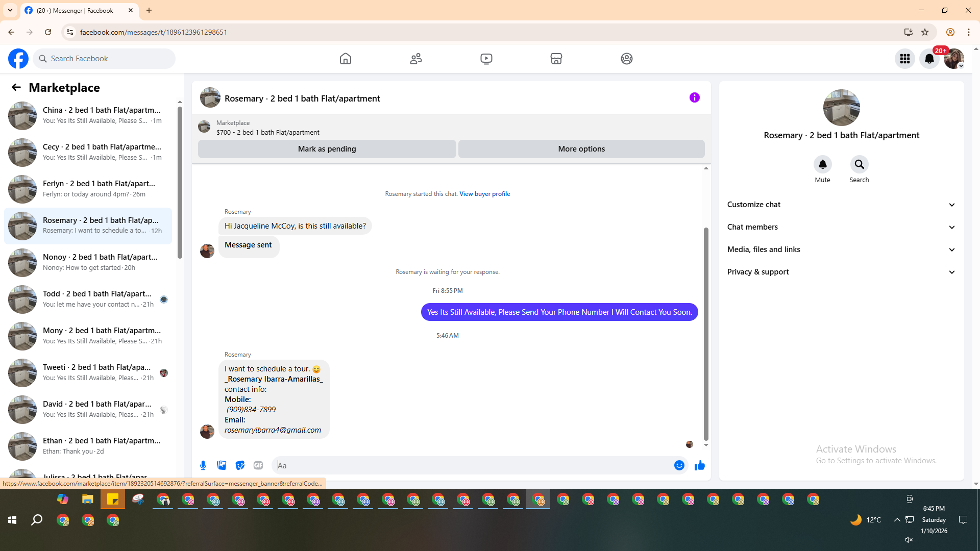
Task: Open the View buyer profile link
Action: 484,194
